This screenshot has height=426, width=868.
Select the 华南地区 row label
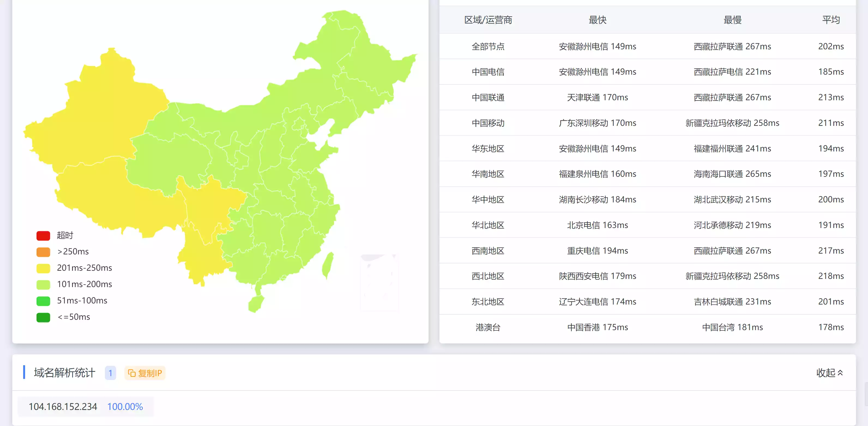point(488,174)
